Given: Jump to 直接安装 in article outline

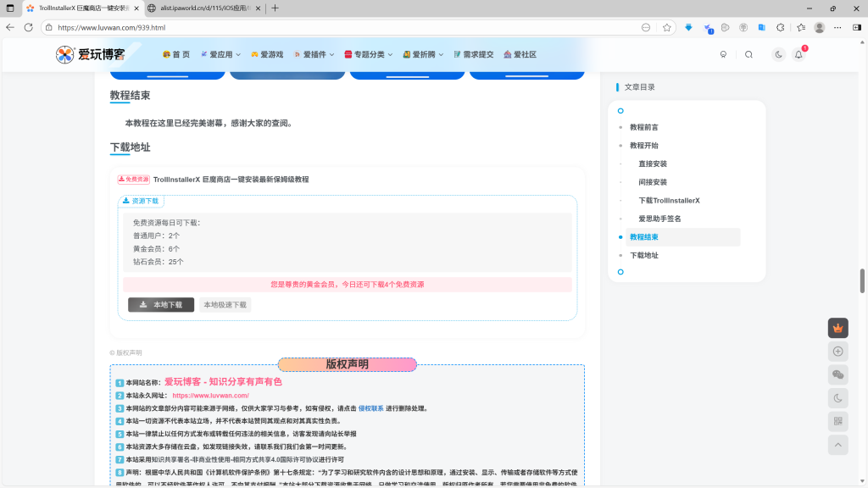Looking at the screenshot, I should [x=653, y=164].
